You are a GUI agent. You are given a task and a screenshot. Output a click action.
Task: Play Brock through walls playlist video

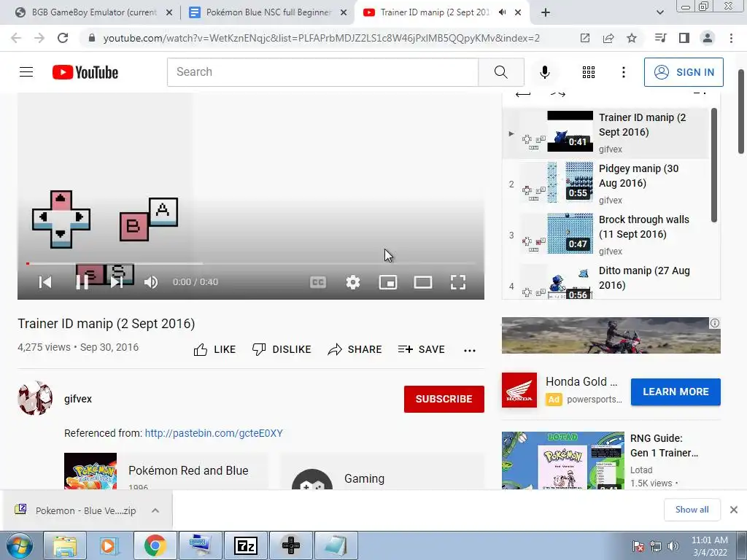click(606, 234)
